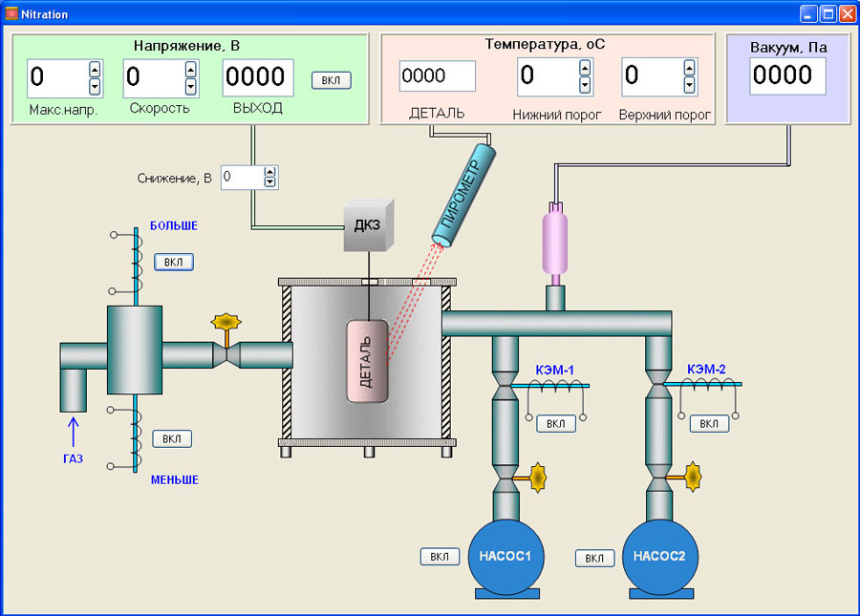Increase Макс.напр. value with up arrow

click(x=95, y=69)
